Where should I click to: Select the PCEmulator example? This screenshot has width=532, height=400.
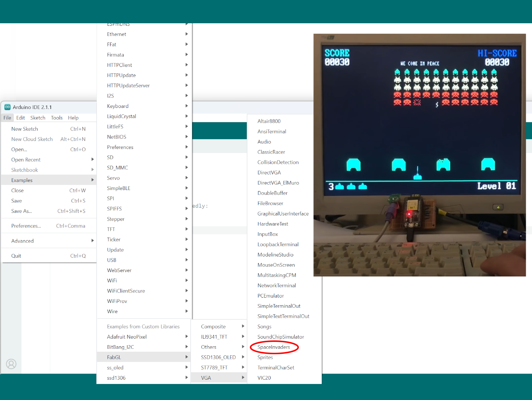pyautogui.click(x=271, y=295)
